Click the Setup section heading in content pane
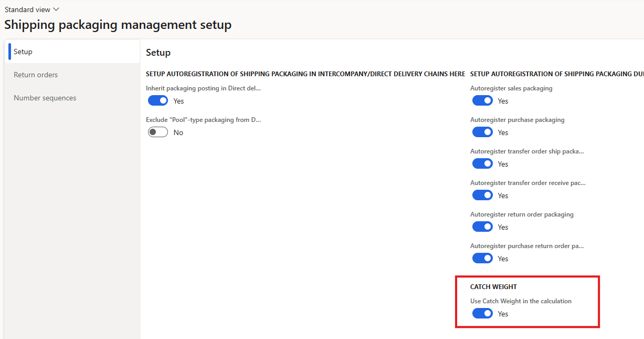Screen dimensions: 644x339 pyautogui.click(x=158, y=53)
